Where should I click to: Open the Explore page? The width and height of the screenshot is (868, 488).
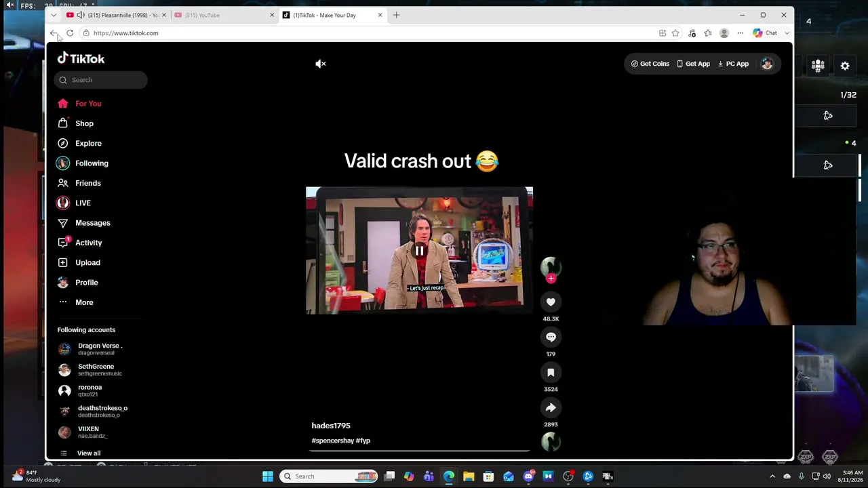point(79,144)
